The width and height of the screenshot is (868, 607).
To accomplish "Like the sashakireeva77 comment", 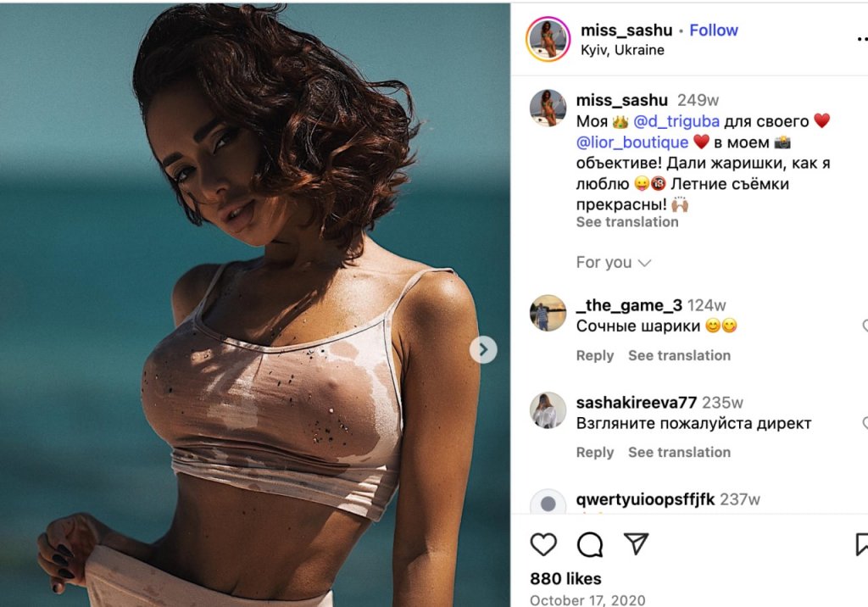I will coord(865,423).
